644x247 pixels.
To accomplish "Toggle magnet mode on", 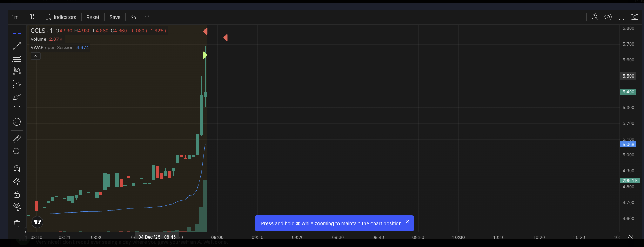I will [x=17, y=169].
